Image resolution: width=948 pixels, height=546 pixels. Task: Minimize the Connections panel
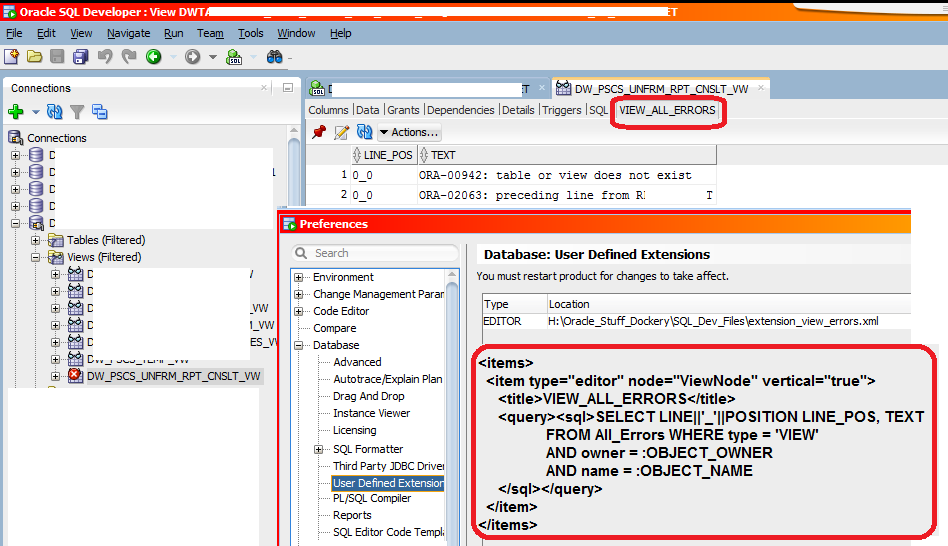pyautogui.click(x=288, y=88)
